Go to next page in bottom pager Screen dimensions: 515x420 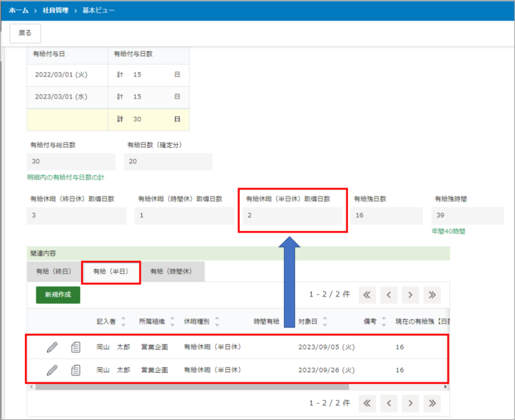411,403
